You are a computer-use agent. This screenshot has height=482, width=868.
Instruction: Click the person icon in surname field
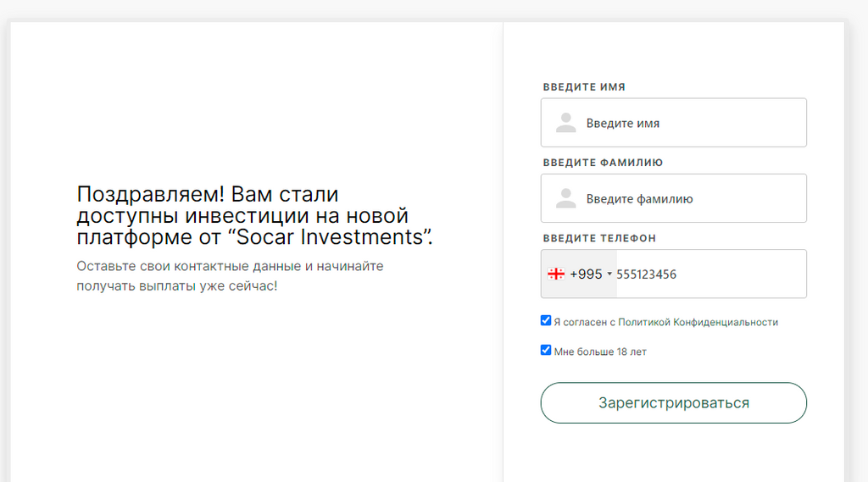click(x=565, y=199)
